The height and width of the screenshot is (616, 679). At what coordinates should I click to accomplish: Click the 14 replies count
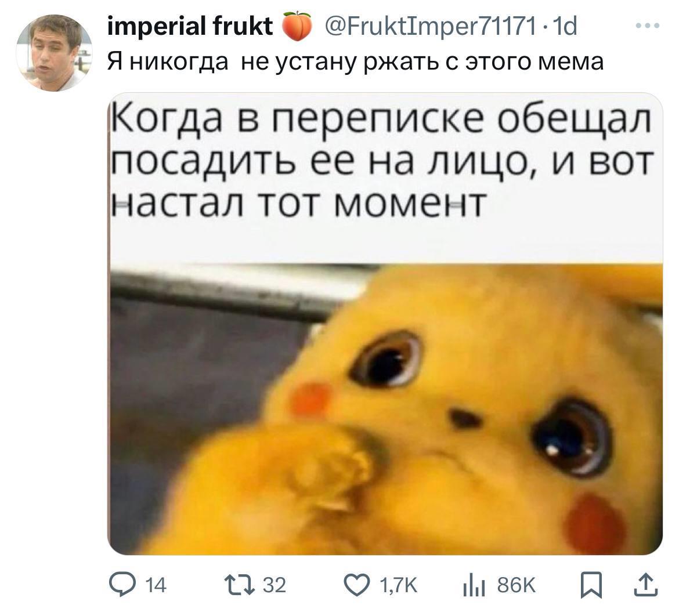[x=156, y=586]
